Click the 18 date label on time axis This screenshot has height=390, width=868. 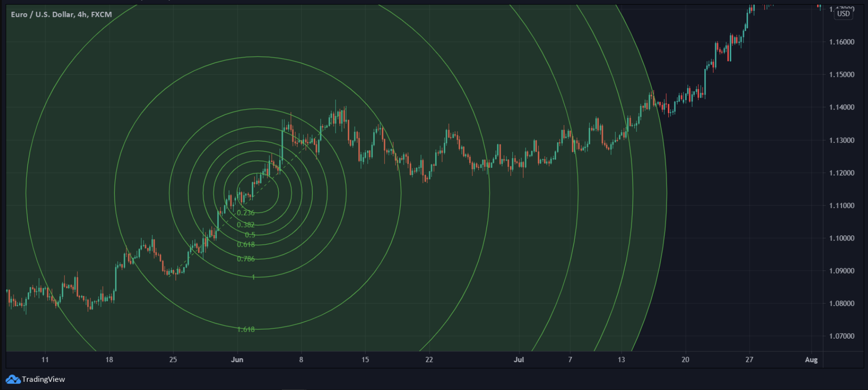109,360
